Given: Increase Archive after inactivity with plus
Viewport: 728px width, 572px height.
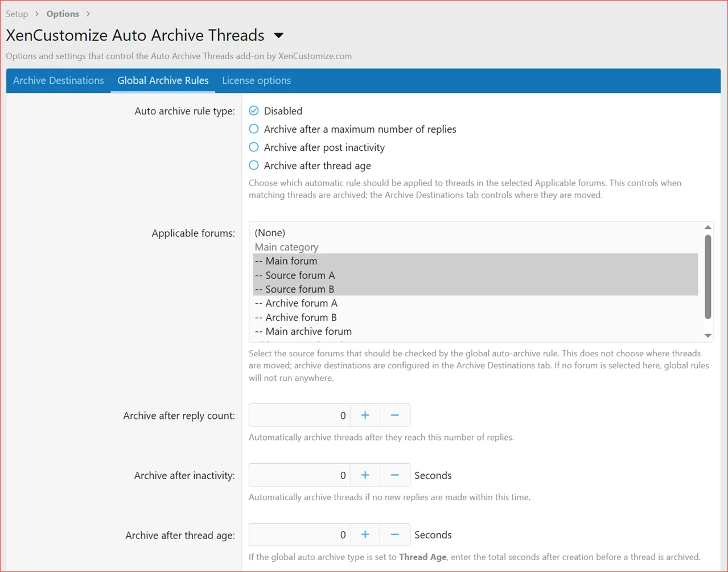Looking at the screenshot, I should (x=365, y=475).
